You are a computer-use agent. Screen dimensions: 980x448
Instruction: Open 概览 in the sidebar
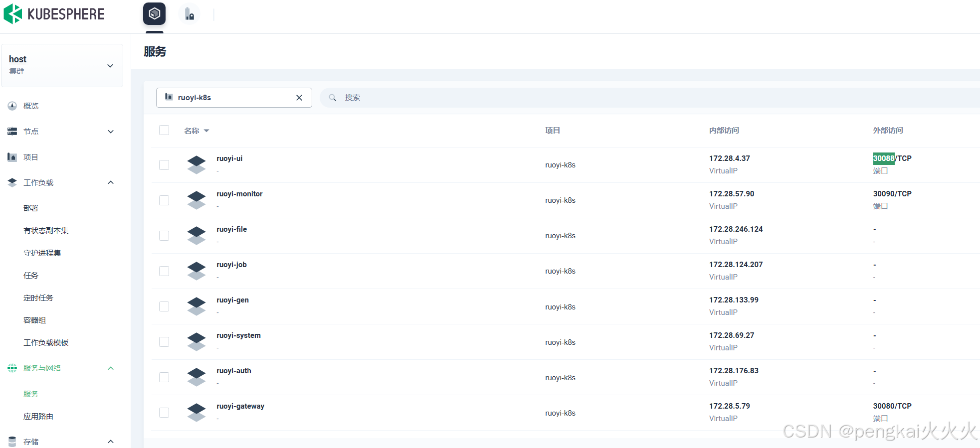[31, 106]
